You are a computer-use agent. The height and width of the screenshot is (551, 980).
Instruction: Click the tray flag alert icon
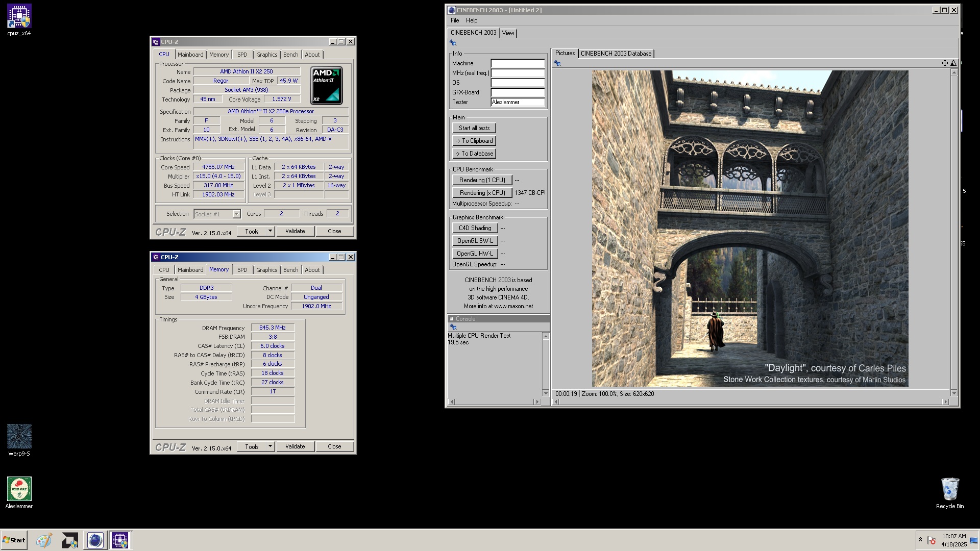tap(931, 540)
